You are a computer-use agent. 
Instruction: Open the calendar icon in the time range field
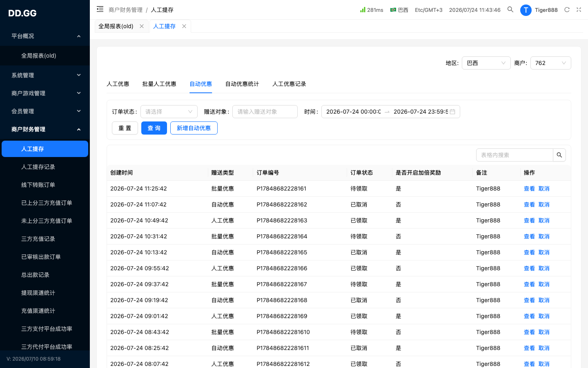coord(452,112)
